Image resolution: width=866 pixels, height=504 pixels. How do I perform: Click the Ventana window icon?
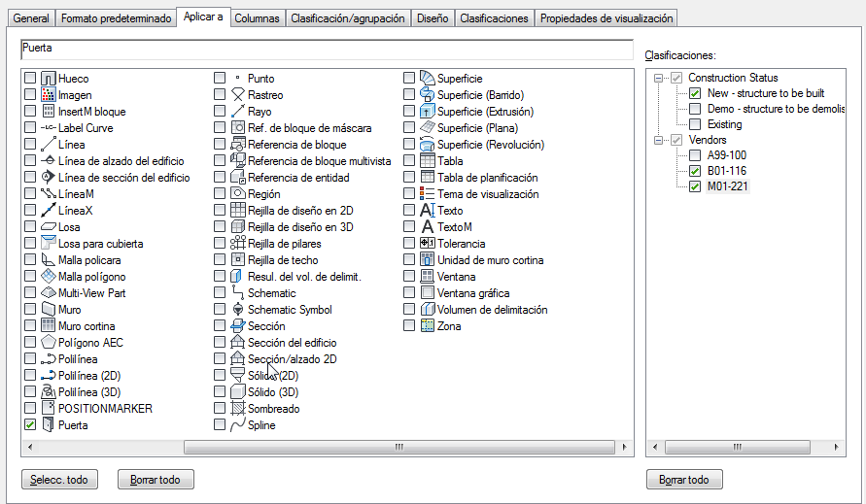pyautogui.click(x=428, y=277)
